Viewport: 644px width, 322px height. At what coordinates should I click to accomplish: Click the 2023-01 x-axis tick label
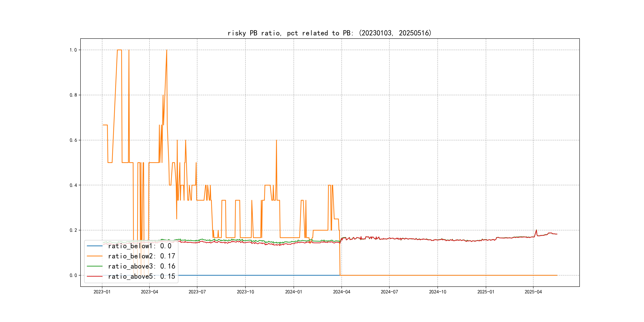(x=102, y=292)
